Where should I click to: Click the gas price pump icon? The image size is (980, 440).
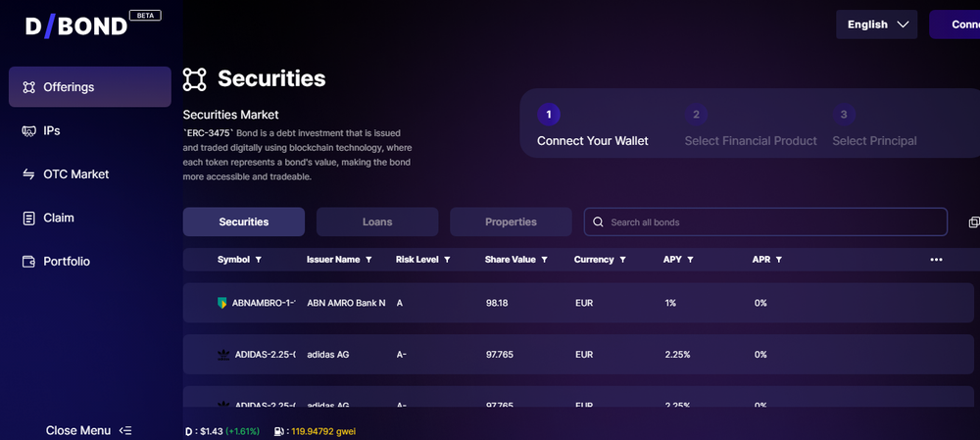(x=278, y=431)
